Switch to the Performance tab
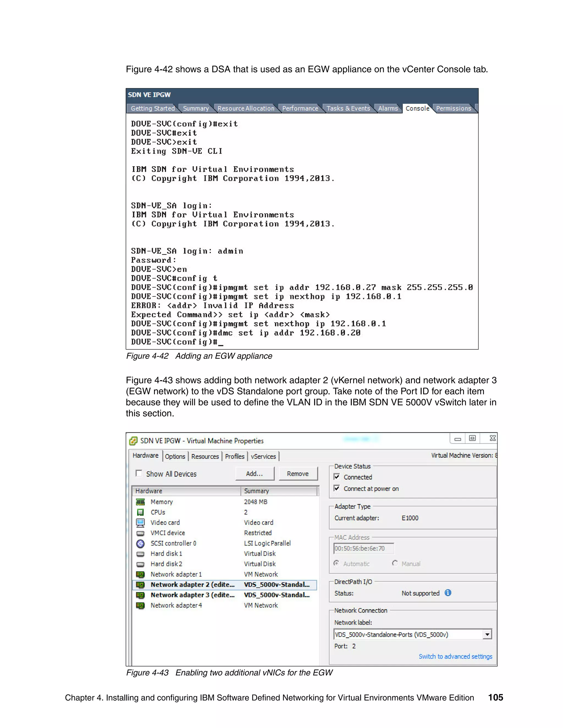The height and width of the screenshot is (728, 563). [300, 108]
